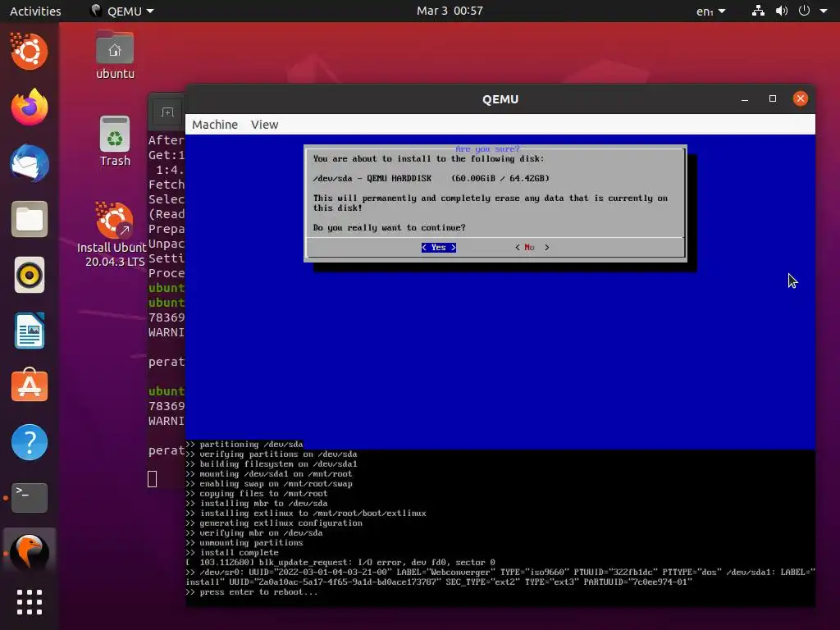Click the 'copying files to /mnt/root' line
The width and height of the screenshot is (840, 630).
tap(257, 493)
